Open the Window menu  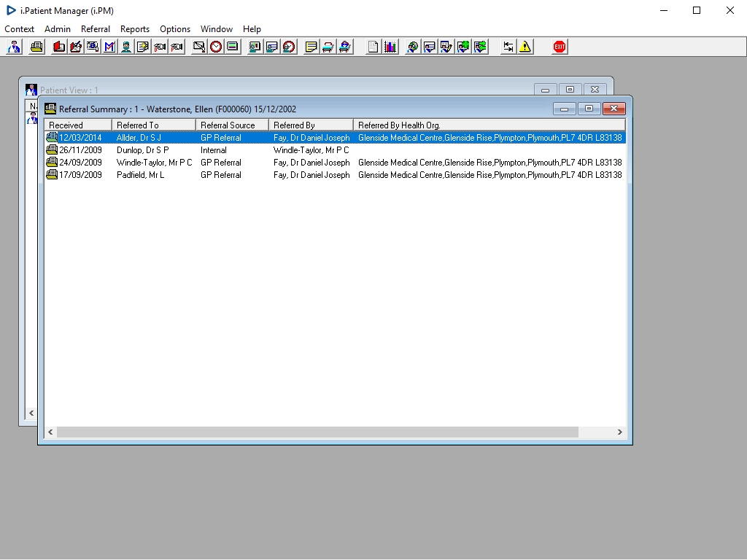click(216, 29)
